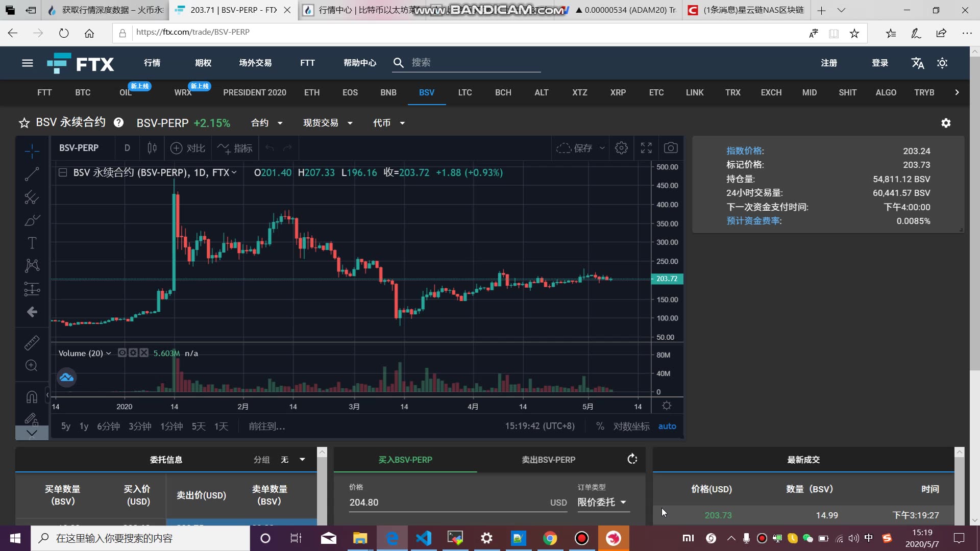Open the help question mark beside BSV 永续合约

pos(118,122)
